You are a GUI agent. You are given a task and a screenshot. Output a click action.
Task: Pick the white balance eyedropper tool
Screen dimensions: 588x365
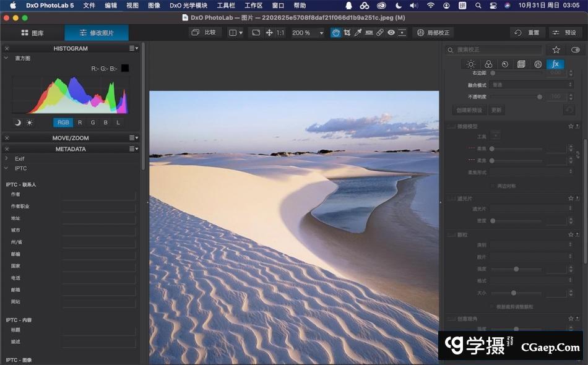pyautogui.click(x=358, y=33)
